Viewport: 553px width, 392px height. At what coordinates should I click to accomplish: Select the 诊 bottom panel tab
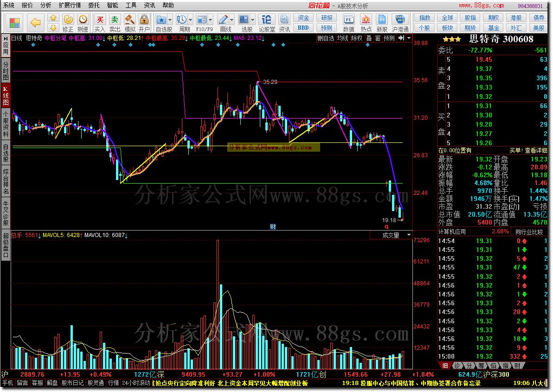[x=457, y=366]
